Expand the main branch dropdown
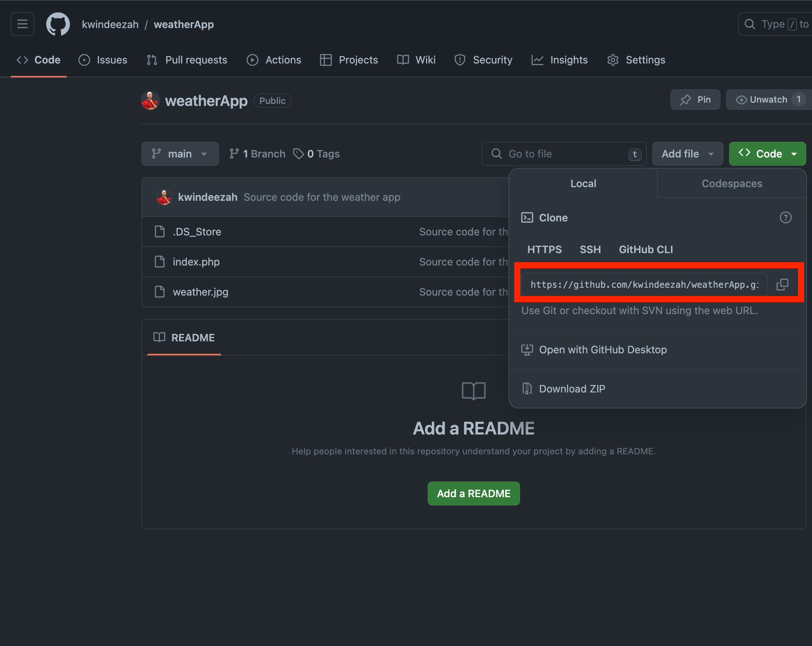 180,154
